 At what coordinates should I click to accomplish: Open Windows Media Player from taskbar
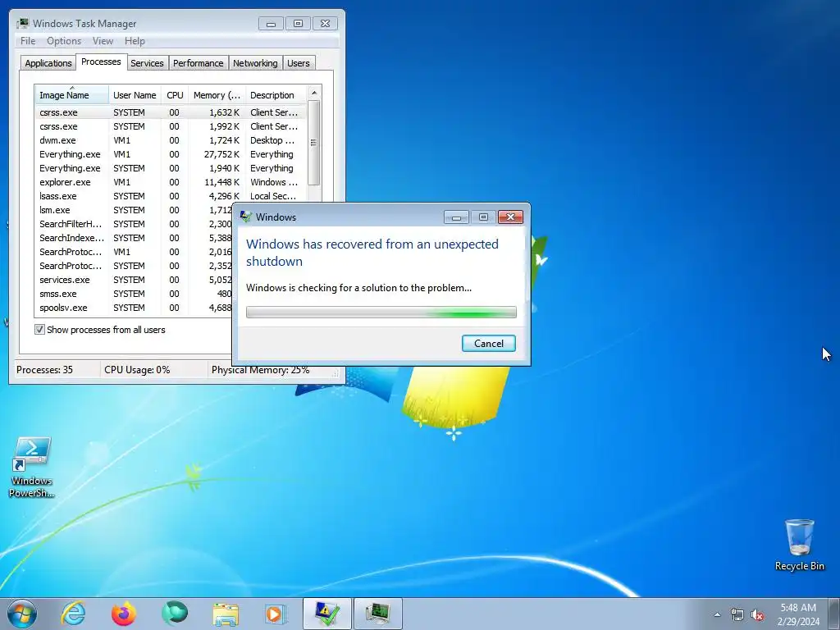point(276,614)
